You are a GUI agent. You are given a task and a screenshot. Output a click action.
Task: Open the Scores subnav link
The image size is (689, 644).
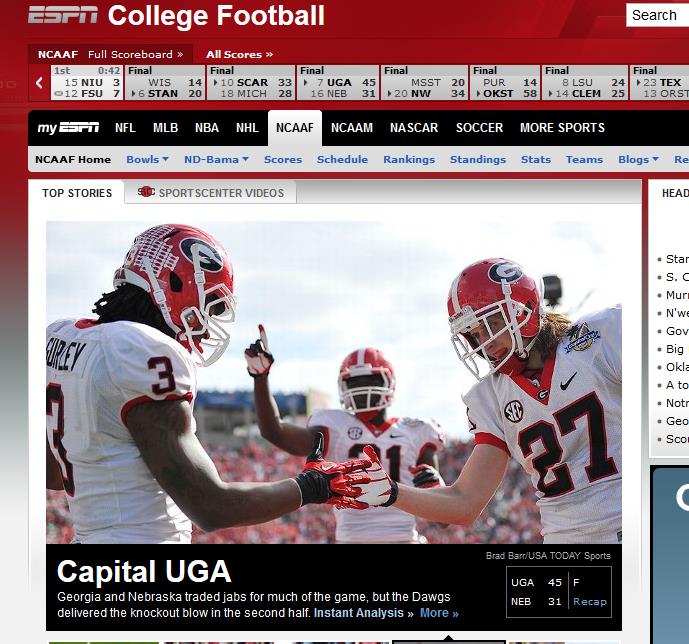(283, 159)
